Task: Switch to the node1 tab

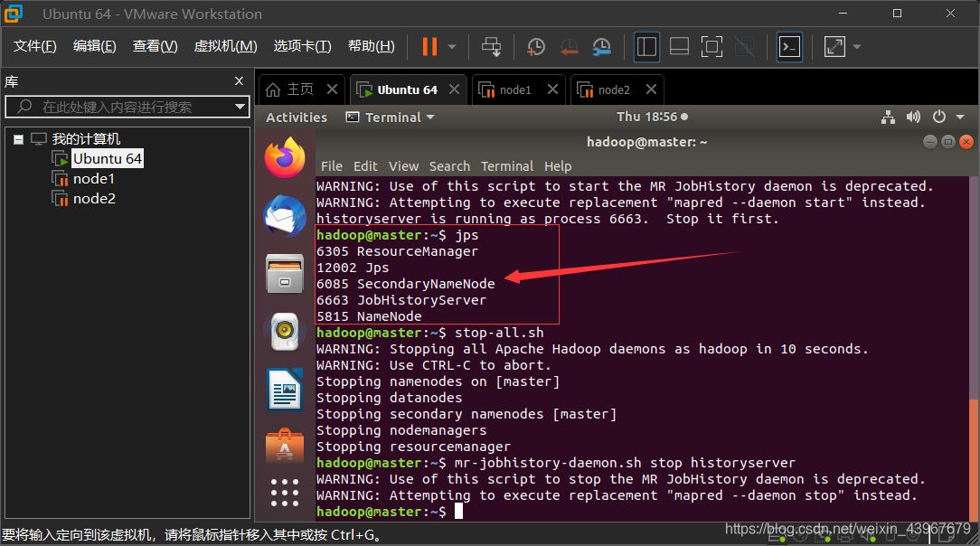Action: (515, 89)
